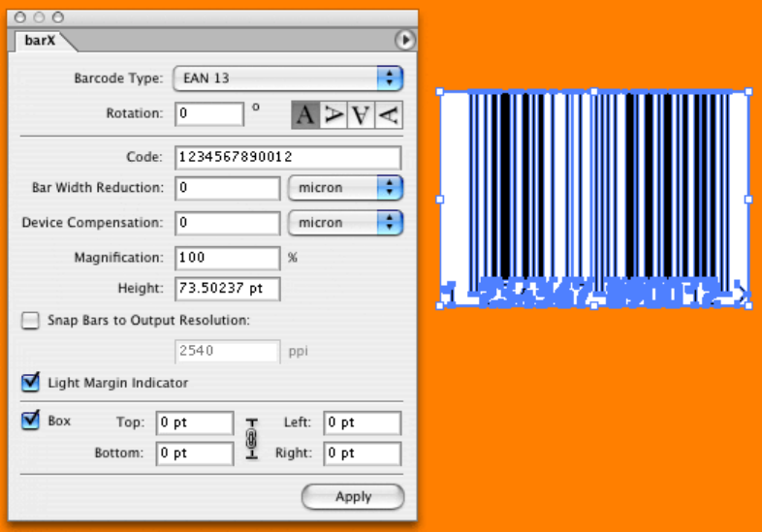Toggle the chain link between box margins

click(x=251, y=439)
